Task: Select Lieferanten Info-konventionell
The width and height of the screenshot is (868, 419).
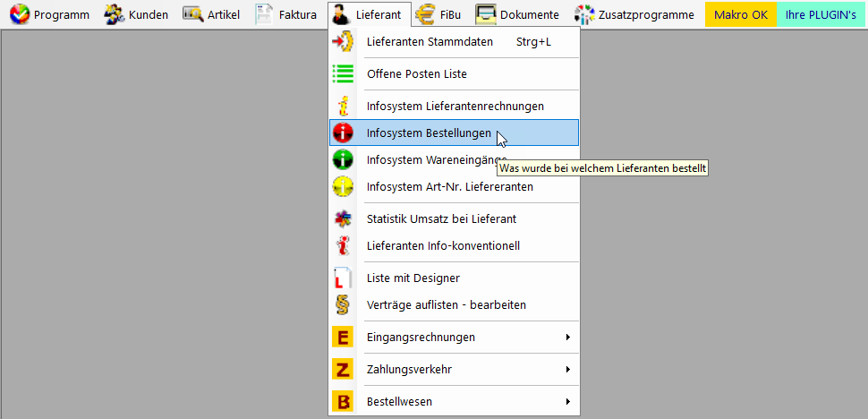Action: [455, 245]
